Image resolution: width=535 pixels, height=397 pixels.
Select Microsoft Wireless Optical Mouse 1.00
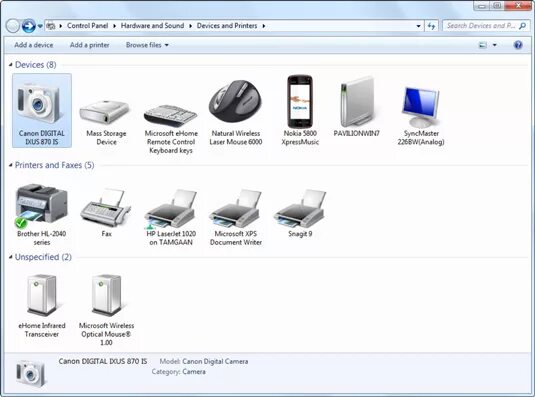106,310
